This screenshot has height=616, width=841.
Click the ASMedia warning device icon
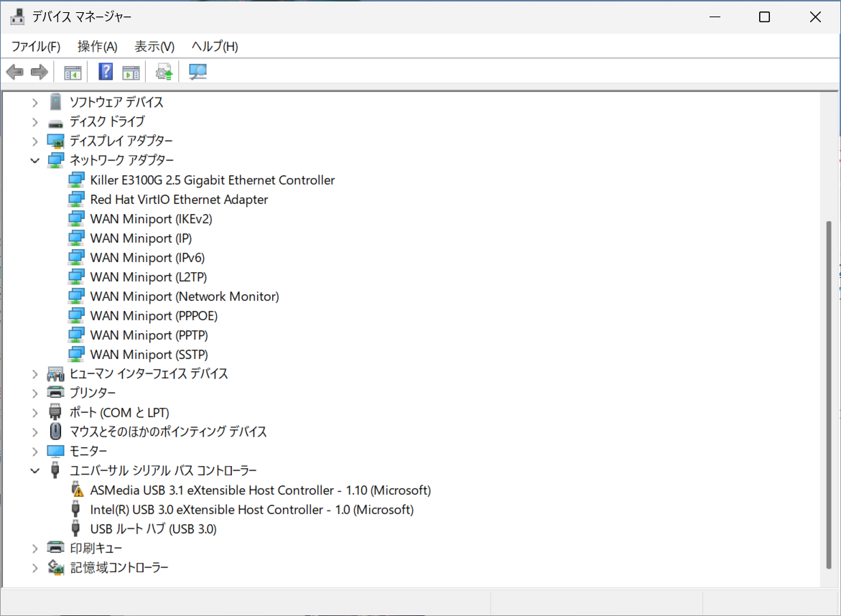coord(77,490)
